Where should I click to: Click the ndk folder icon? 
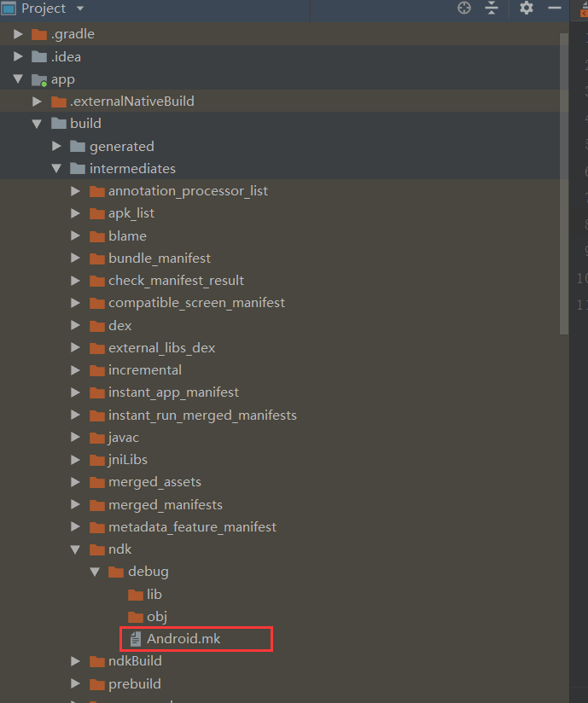(96, 549)
